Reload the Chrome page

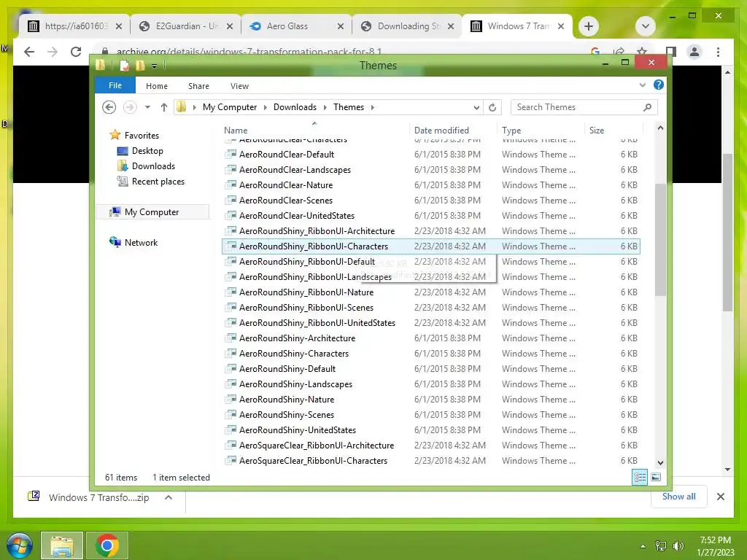click(x=76, y=52)
